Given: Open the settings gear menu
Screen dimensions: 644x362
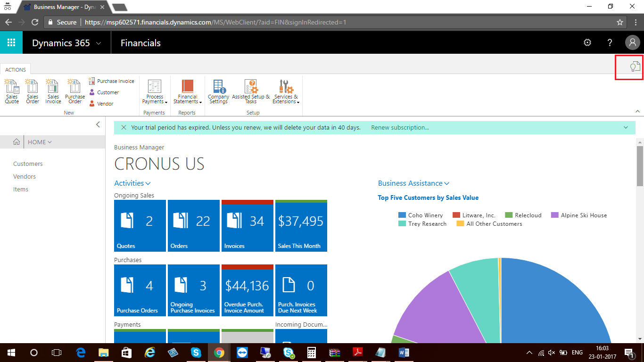Looking at the screenshot, I should tap(587, 42).
